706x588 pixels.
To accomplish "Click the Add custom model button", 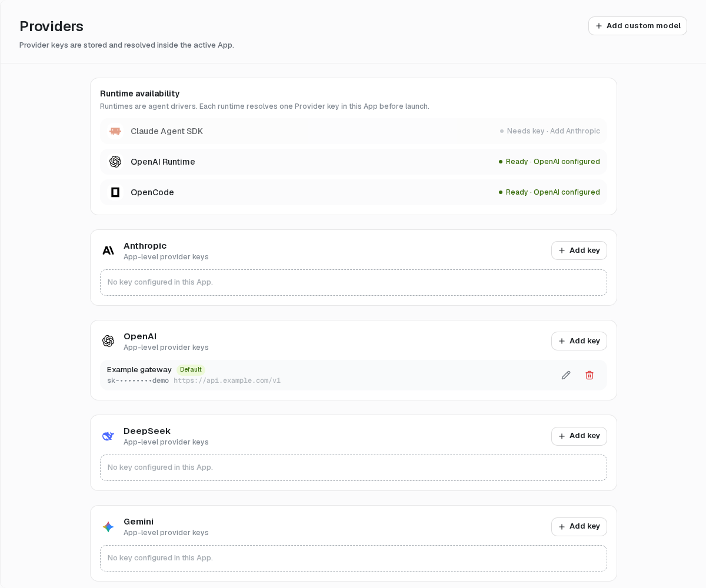I will (x=638, y=26).
